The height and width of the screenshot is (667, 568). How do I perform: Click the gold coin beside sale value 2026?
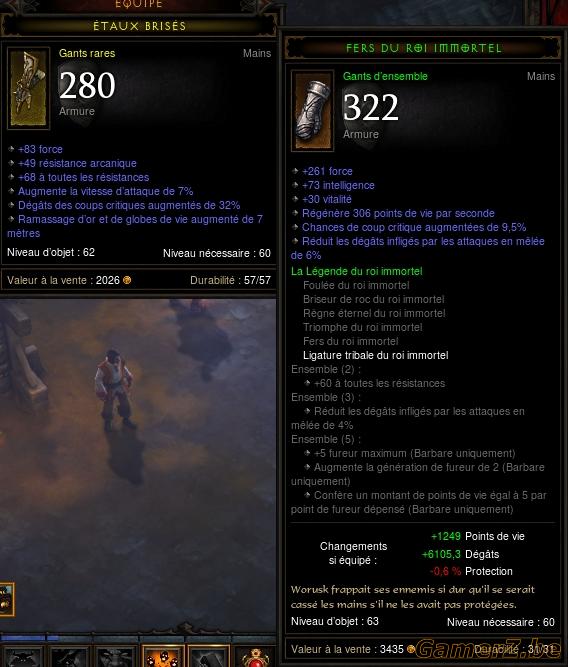127,280
